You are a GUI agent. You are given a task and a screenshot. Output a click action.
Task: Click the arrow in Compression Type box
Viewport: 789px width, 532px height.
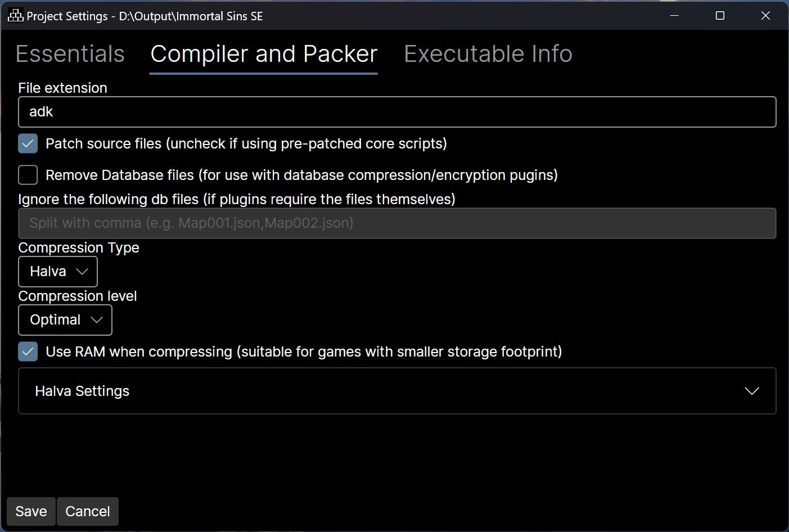click(x=82, y=272)
